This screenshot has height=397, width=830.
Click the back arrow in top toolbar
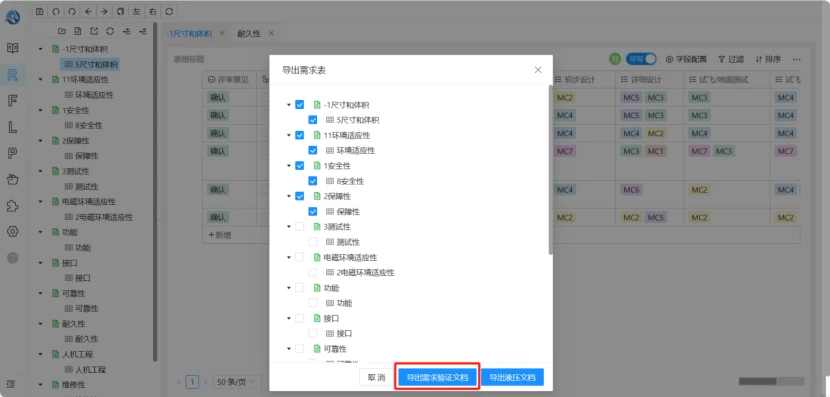click(x=88, y=11)
